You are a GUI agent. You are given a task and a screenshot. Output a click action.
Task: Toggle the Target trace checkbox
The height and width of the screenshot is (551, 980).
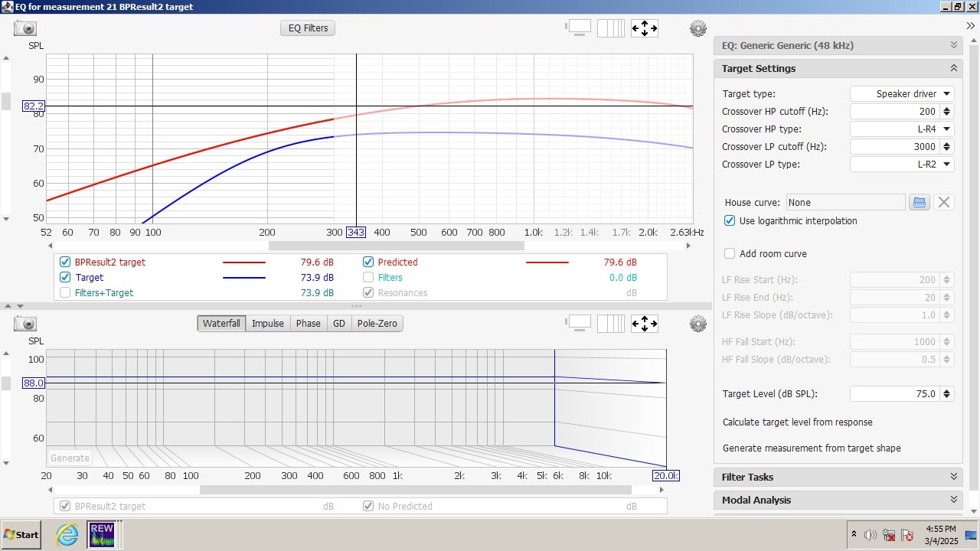tap(65, 277)
